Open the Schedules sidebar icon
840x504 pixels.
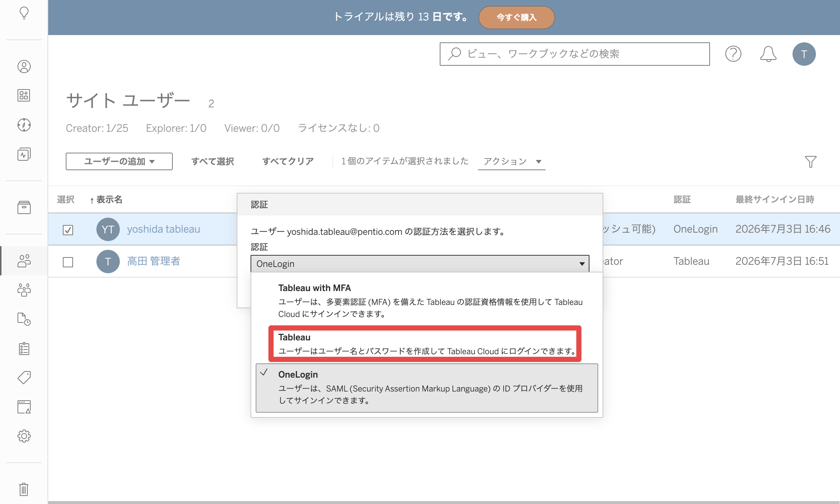(x=24, y=319)
